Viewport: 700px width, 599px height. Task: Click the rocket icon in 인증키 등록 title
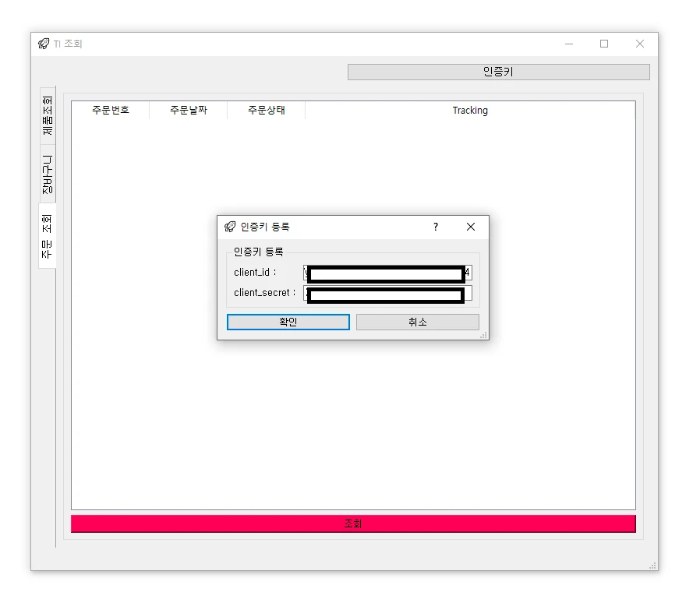click(230, 227)
